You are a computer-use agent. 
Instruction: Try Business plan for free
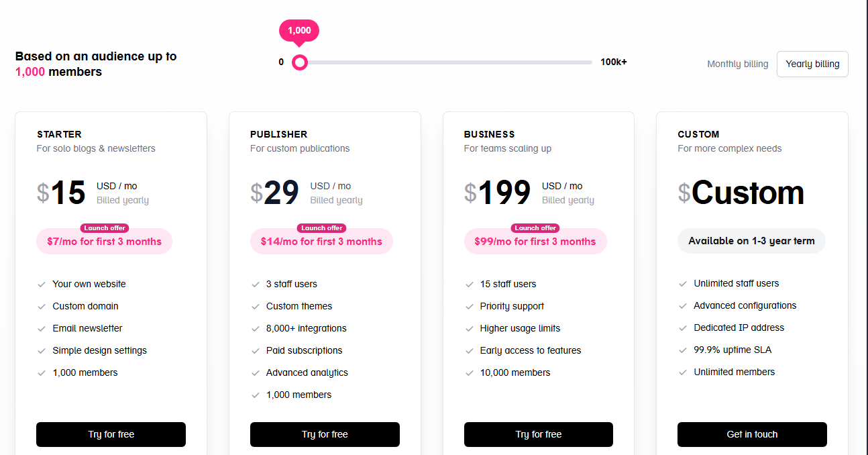click(x=538, y=434)
